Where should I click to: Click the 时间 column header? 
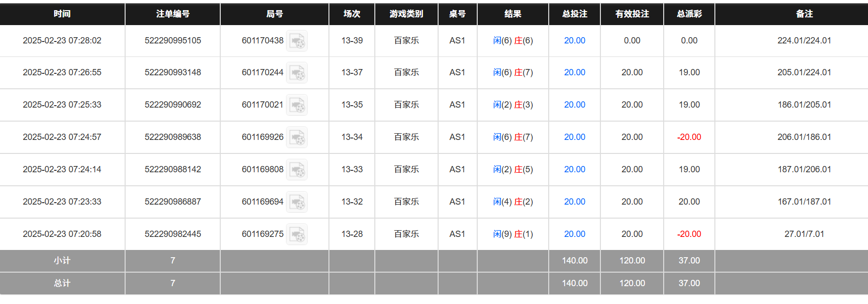tap(62, 14)
